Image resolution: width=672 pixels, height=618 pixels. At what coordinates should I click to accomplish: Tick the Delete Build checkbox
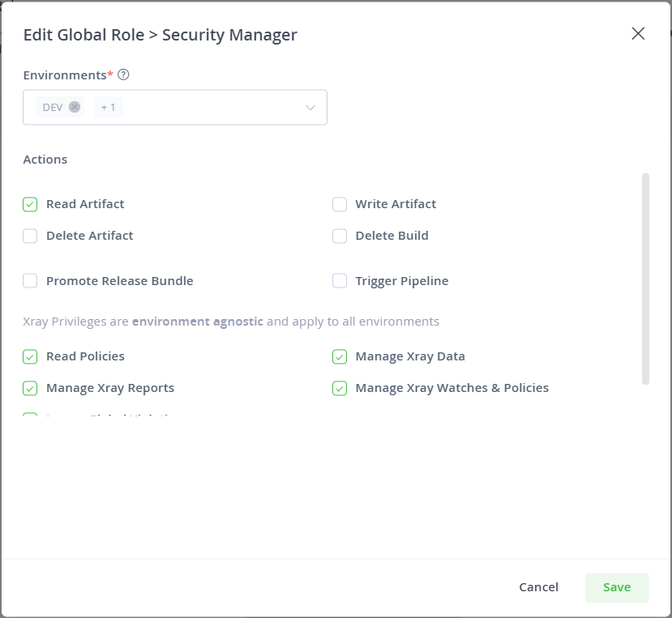pos(340,236)
